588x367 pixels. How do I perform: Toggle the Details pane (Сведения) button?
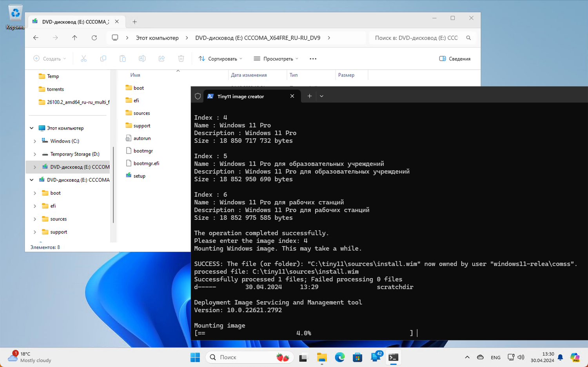455,59
